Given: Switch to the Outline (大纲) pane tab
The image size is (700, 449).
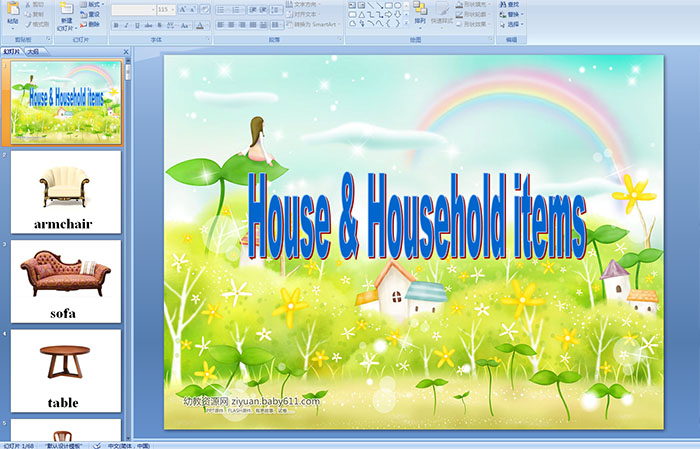Looking at the screenshot, I should (x=33, y=52).
